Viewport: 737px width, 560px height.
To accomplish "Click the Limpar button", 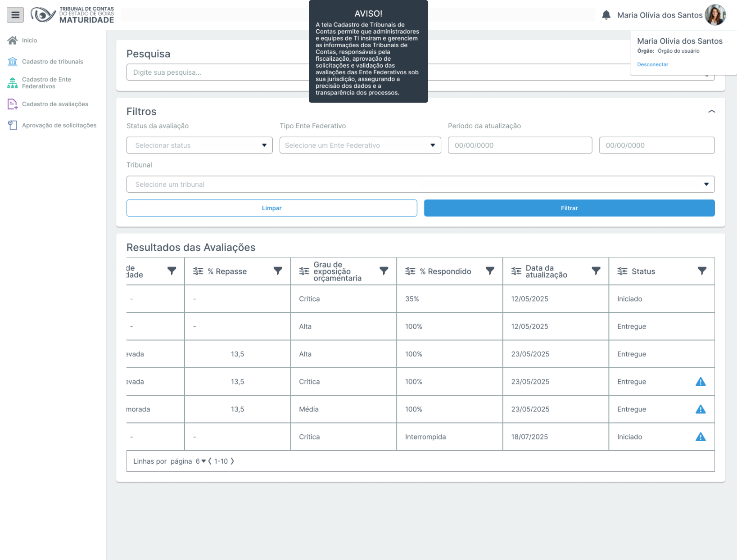I will coord(271,208).
